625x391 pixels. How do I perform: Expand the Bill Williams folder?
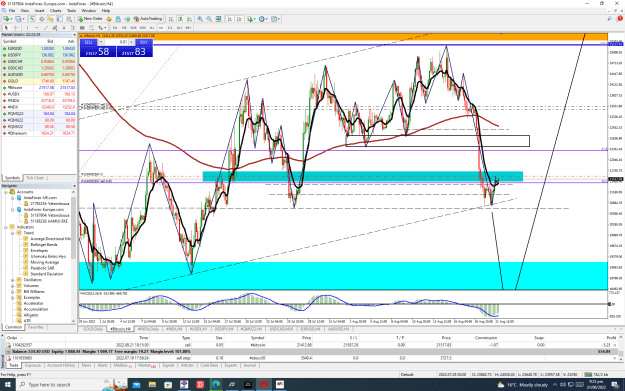click(x=12, y=291)
